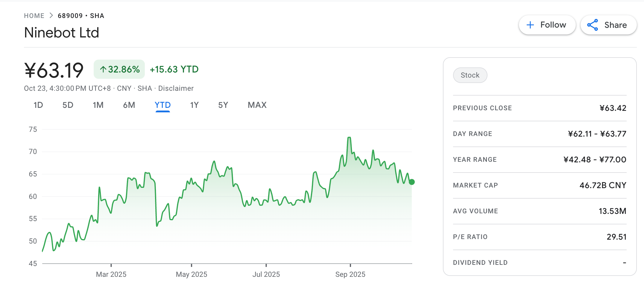Open the 689009 · SHA breadcrumb
644x284 pixels.
pyautogui.click(x=81, y=16)
